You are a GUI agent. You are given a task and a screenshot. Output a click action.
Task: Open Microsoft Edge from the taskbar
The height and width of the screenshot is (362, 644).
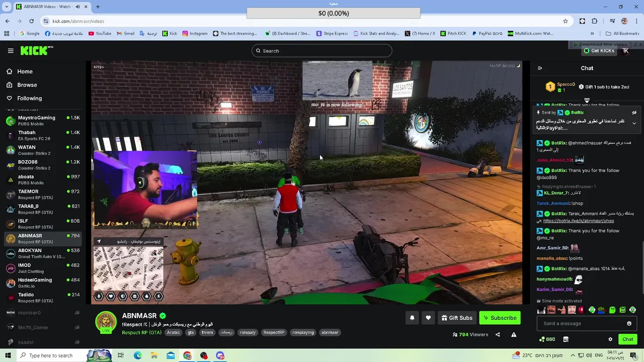137,355
